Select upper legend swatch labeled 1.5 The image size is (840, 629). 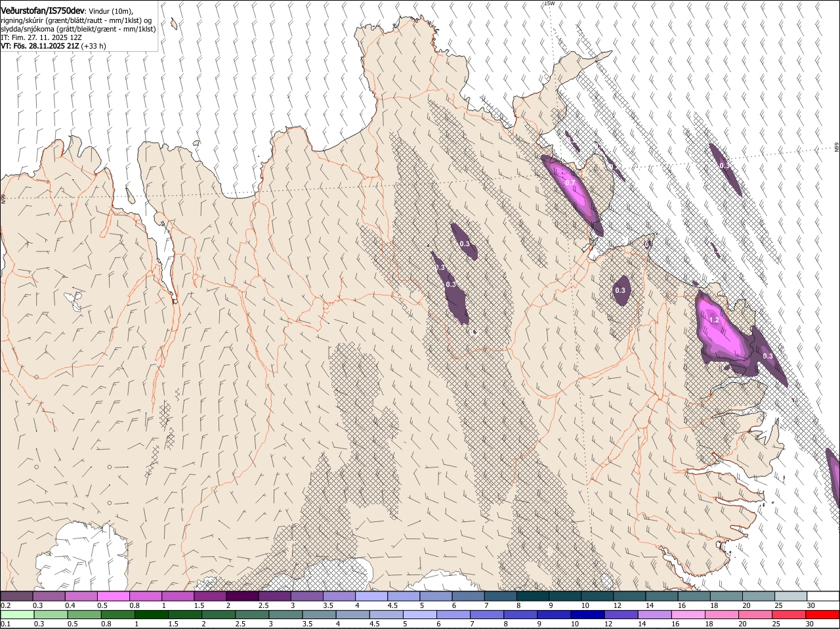coord(210,596)
